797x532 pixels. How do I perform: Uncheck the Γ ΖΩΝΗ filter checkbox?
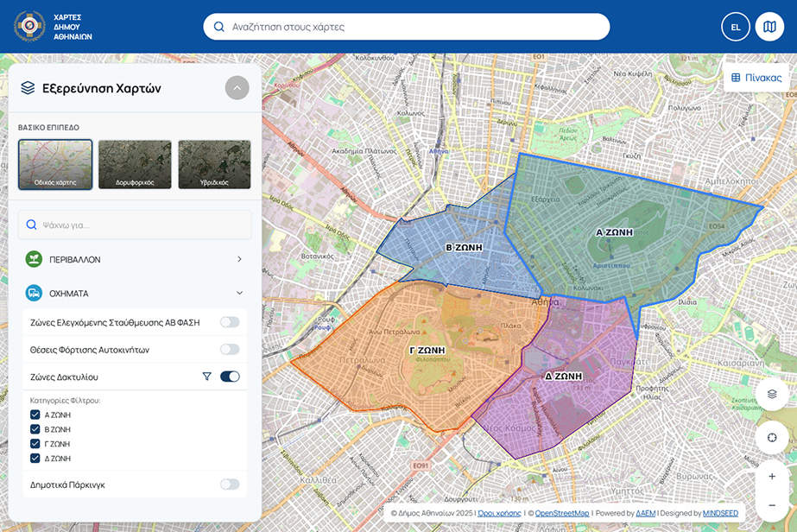(35, 444)
